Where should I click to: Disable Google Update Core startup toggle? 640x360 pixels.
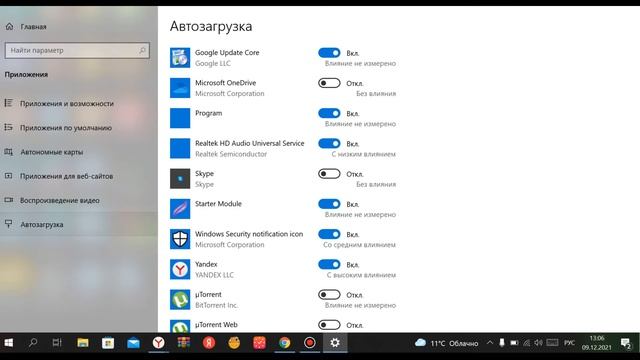point(329,53)
